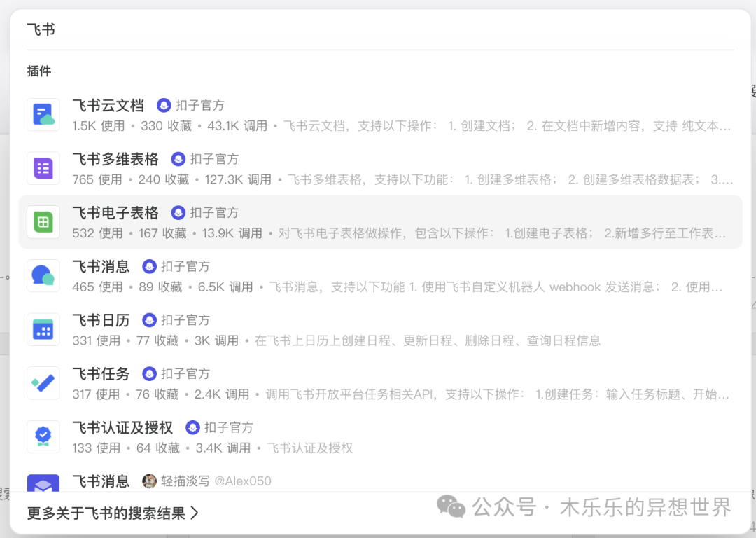The height and width of the screenshot is (538, 756).
Task: Click the 330 收藏 stat text
Action: pos(167,126)
